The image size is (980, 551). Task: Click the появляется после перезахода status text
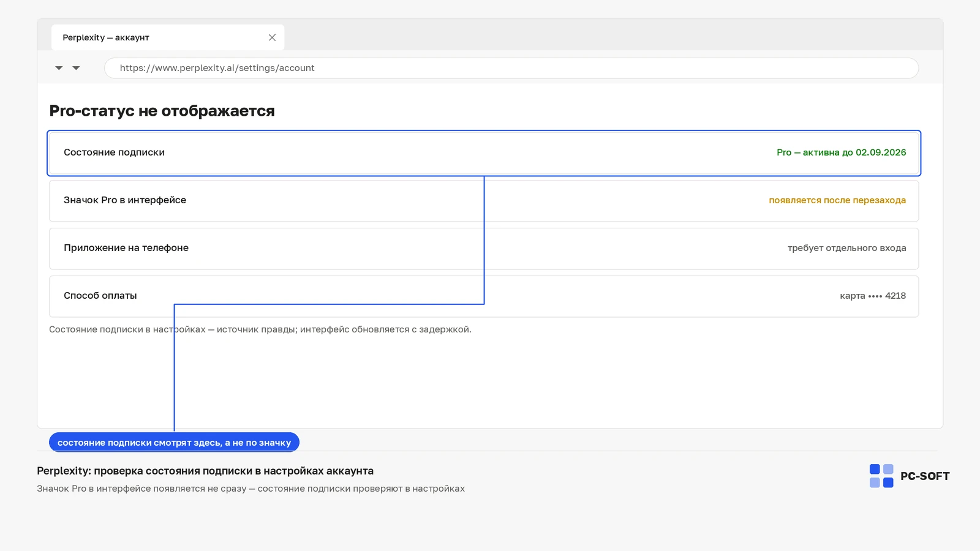[837, 200]
